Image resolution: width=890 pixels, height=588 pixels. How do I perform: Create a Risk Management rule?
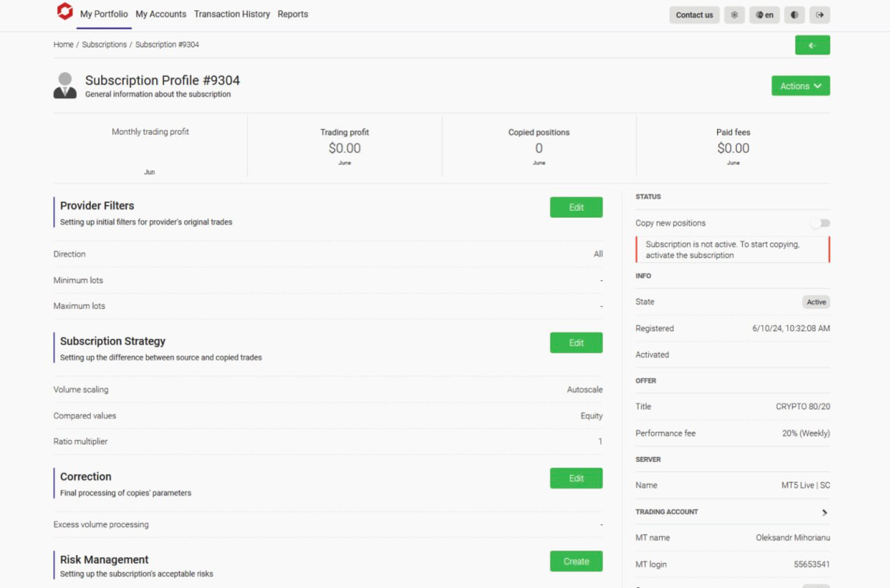(576, 562)
